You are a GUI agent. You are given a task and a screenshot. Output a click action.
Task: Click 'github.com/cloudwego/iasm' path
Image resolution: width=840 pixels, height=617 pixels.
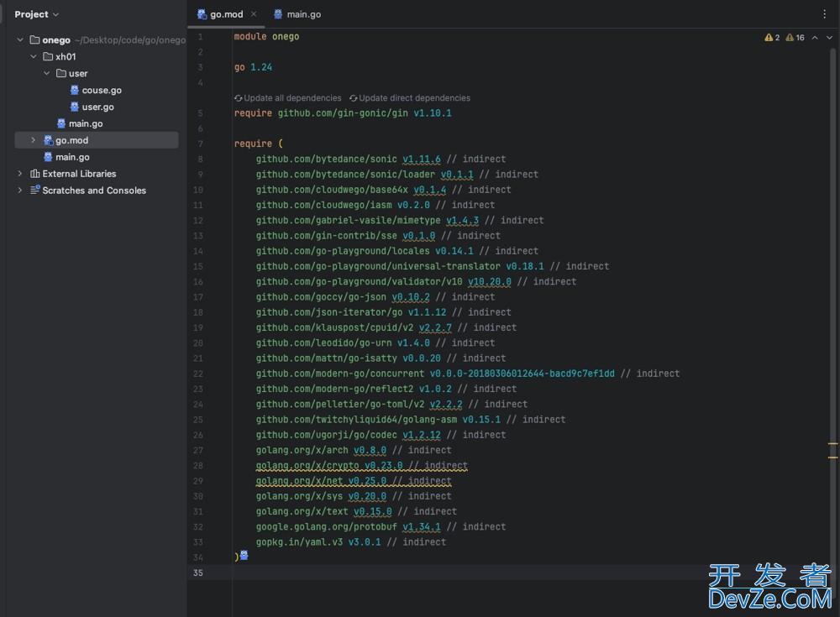[324, 205]
